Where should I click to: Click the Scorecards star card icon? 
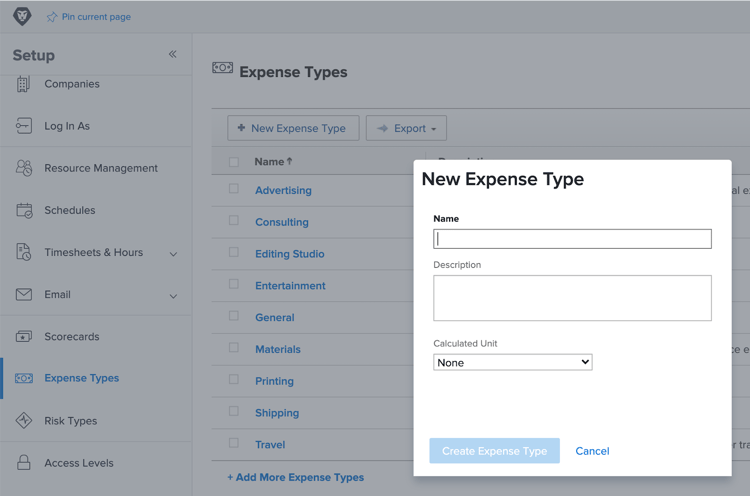(24, 336)
